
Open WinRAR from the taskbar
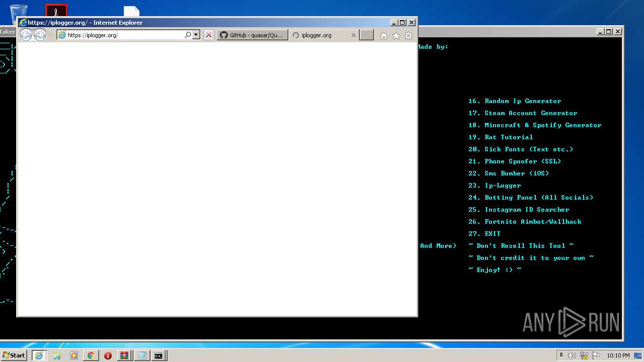tap(124, 355)
